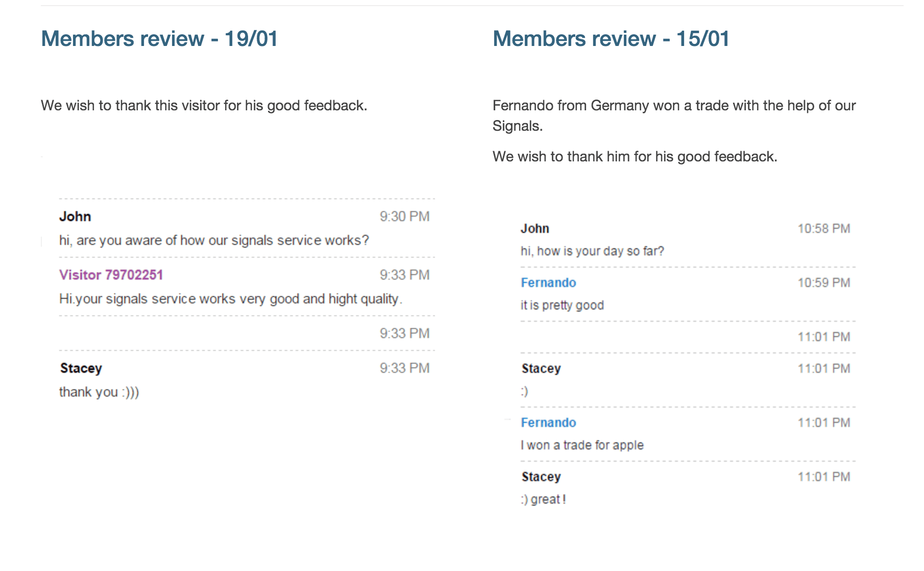Viewport: 924px width, 571px height.
Task: Click the 9:30 PM timestamp
Action: pyautogui.click(x=404, y=217)
